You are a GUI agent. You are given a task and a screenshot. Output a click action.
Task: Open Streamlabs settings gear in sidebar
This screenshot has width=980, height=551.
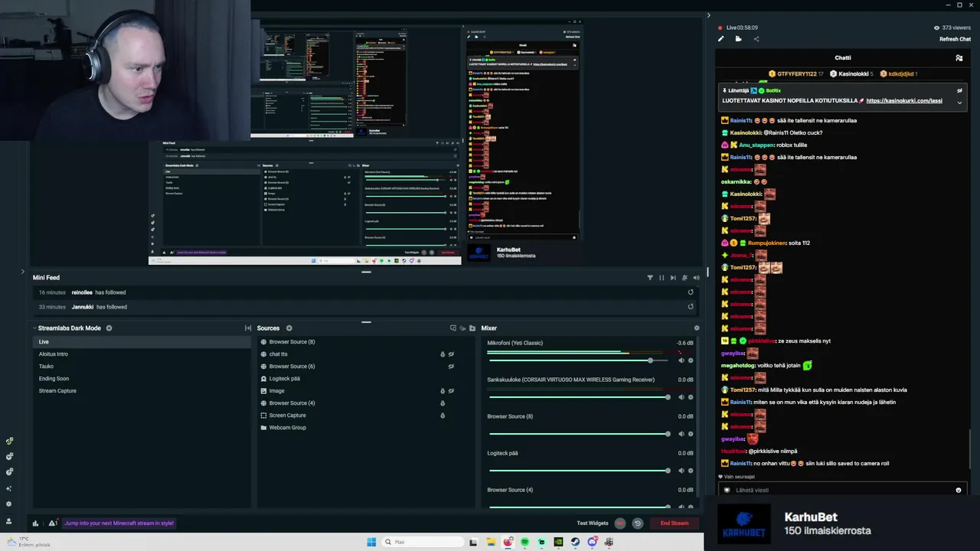[x=9, y=504]
